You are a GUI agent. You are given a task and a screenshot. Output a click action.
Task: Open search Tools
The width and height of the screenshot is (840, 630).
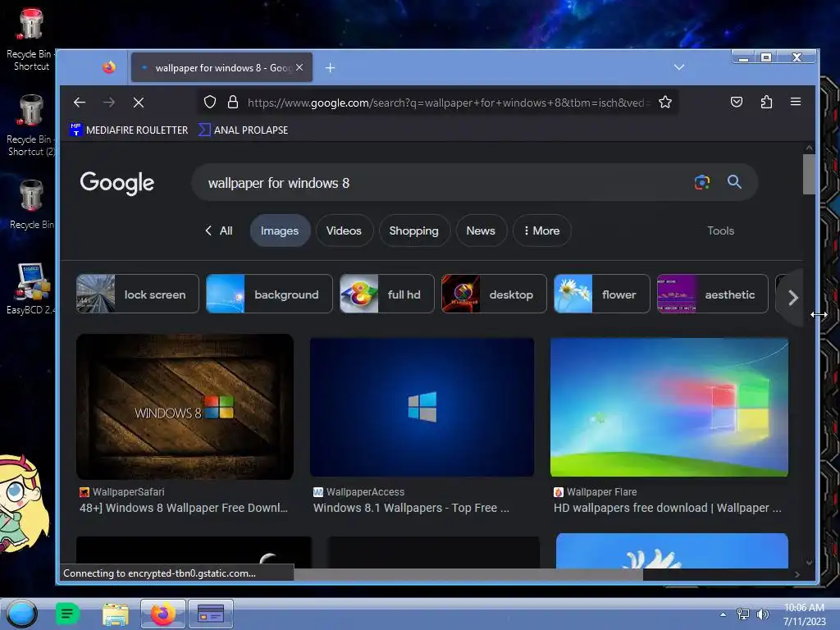pos(720,231)
